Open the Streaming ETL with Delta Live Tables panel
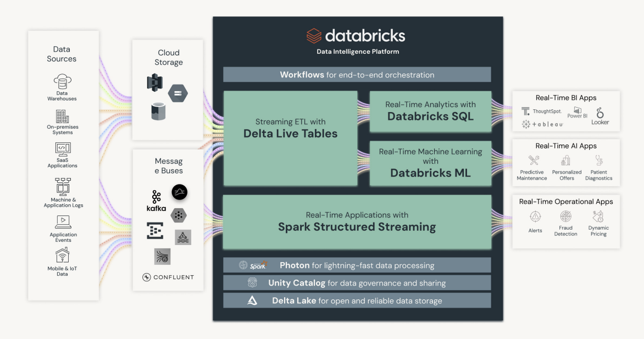The height and width of the screenshot is (339, 644). [290, 138]
